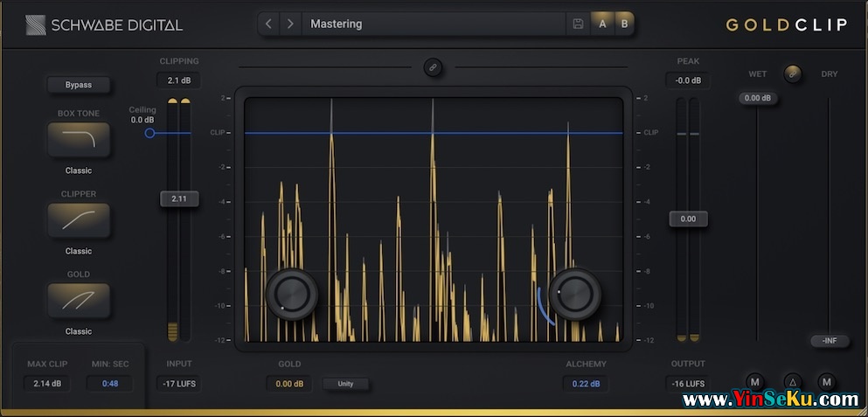Click the Gold mode curve icon

[x=79, y=301]
